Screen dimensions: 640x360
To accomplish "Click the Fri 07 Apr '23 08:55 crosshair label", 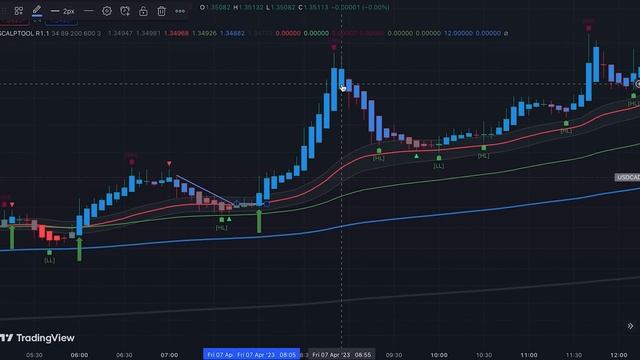I will click(342, 355).
